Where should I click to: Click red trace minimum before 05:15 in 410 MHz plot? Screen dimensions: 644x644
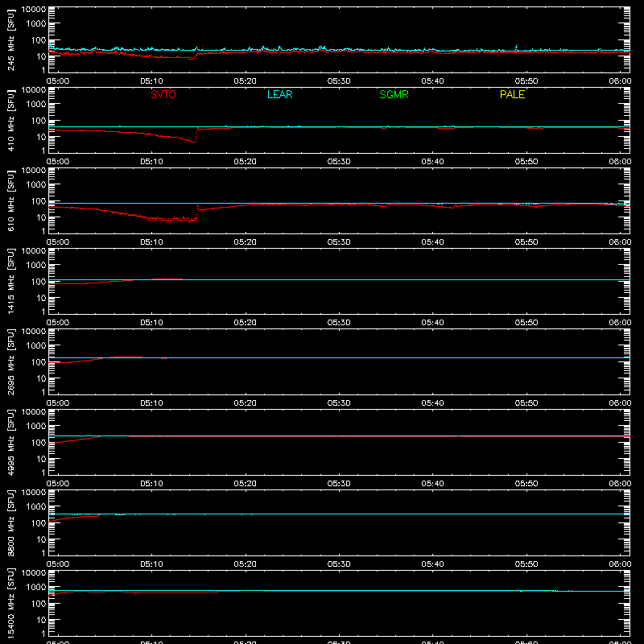pos(192,142)
